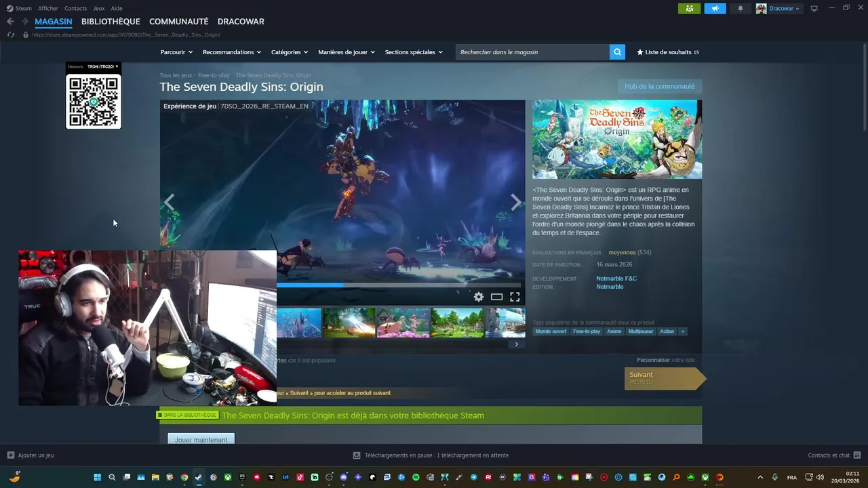Expand the Parcourir dropdown

coord(176,52)
